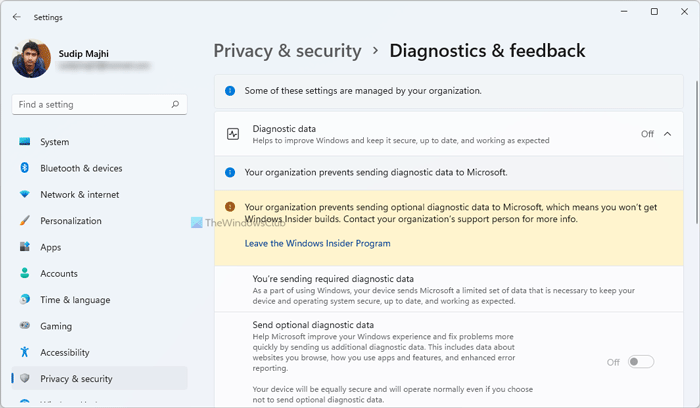Navigate to System settings
The image size is (700, 408).
click(x=99, y=142)
